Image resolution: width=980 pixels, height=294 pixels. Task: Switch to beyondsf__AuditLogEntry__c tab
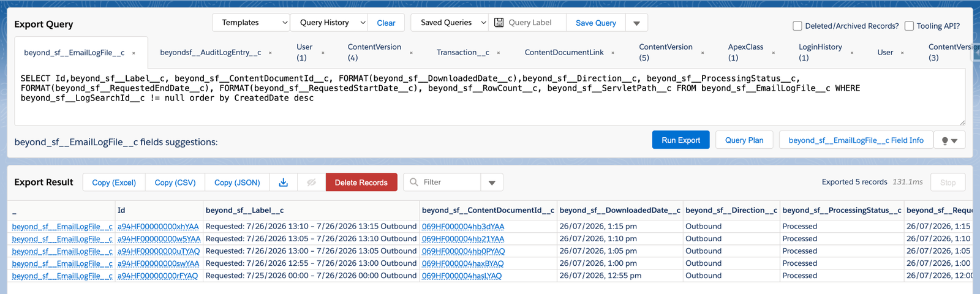pyautogui.click(x=211, y=53)
